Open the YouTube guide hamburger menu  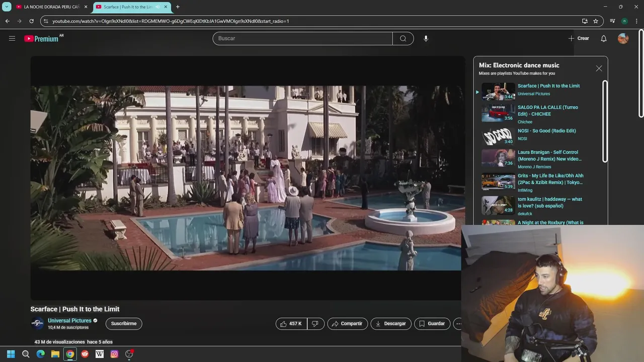[x=12, y=38]
